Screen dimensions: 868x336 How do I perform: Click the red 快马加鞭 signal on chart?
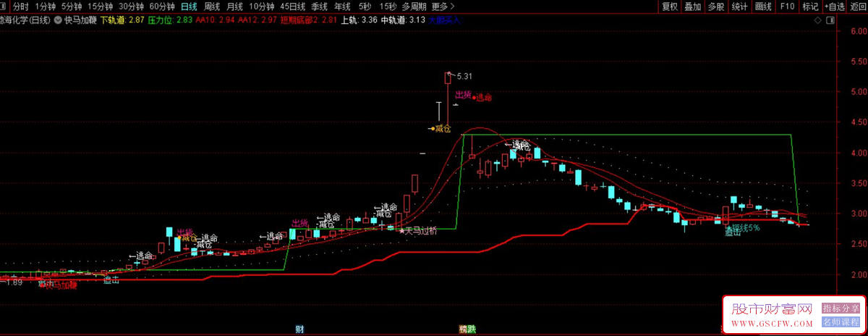(59, 285)
